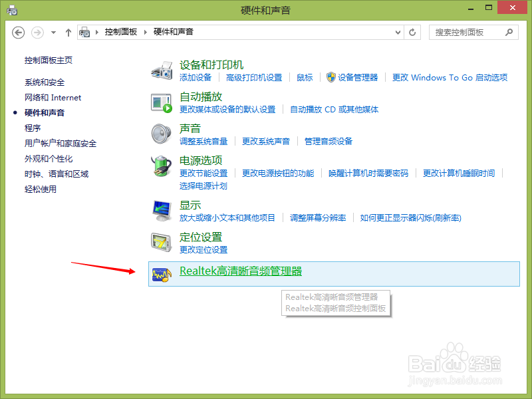Click 管理音频设备
This screenshot has height=399, width=532.
point(329,141)
